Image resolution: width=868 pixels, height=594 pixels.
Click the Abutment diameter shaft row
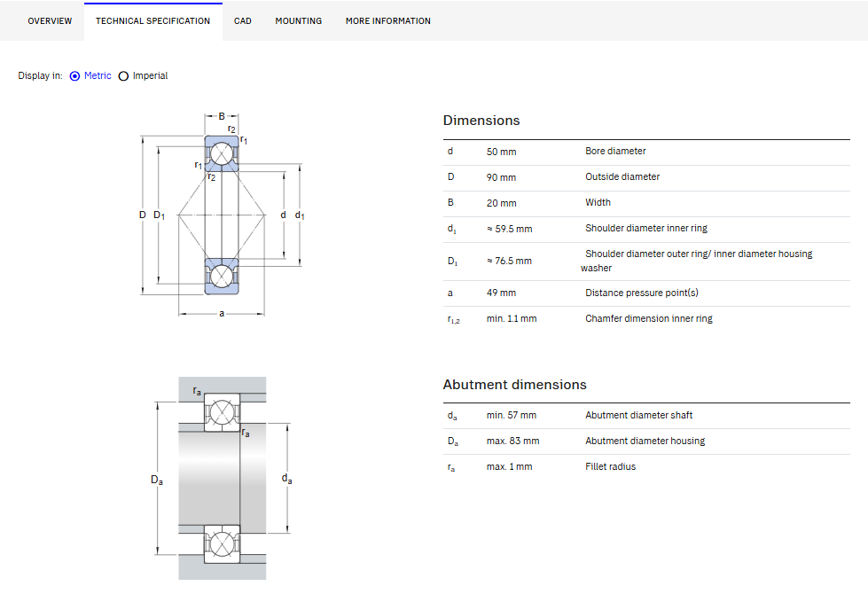(646, 416)
